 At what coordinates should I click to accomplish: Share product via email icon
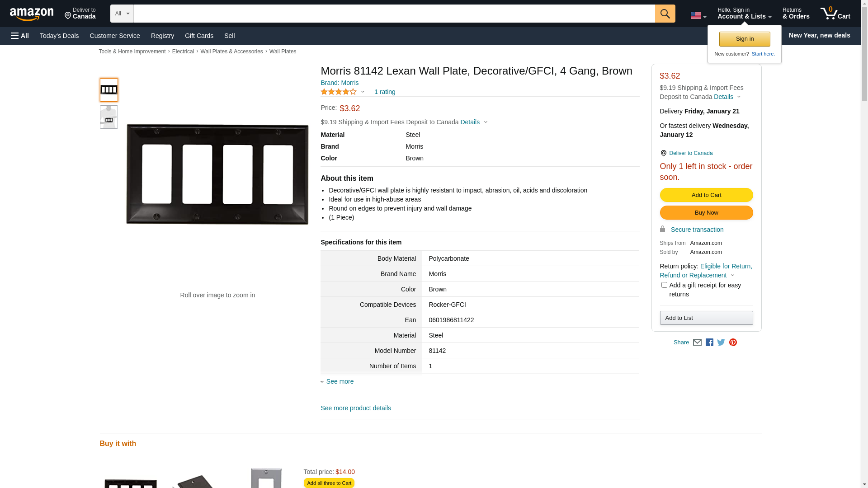tap(697, 343)
